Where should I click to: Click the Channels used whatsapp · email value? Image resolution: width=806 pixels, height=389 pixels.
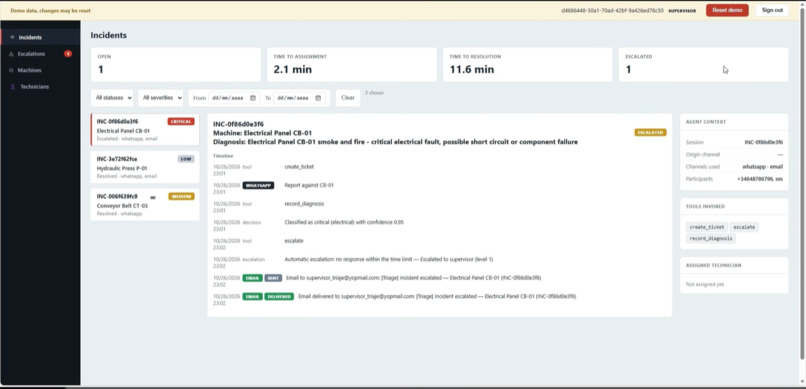click(x=762, y=166)
